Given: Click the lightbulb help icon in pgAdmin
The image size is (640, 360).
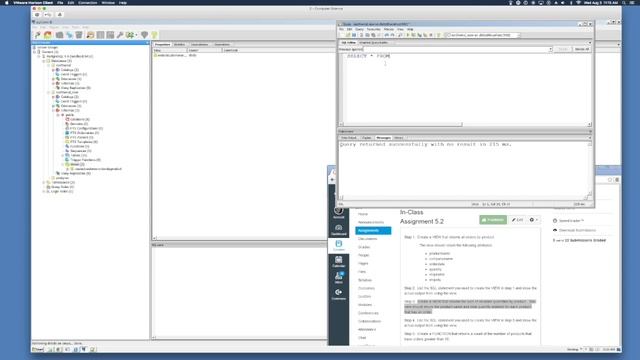Looking at the screenshot, I should [x=154, y=36].
